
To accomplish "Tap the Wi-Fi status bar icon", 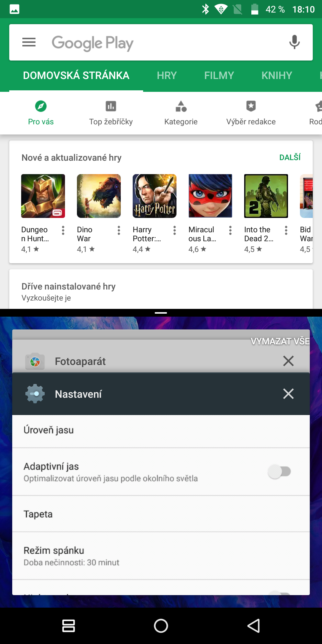I will (x=221, y=9).
